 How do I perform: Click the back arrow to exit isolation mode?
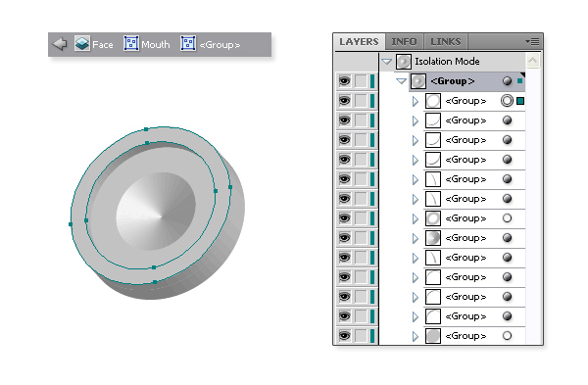coord(60,44)
